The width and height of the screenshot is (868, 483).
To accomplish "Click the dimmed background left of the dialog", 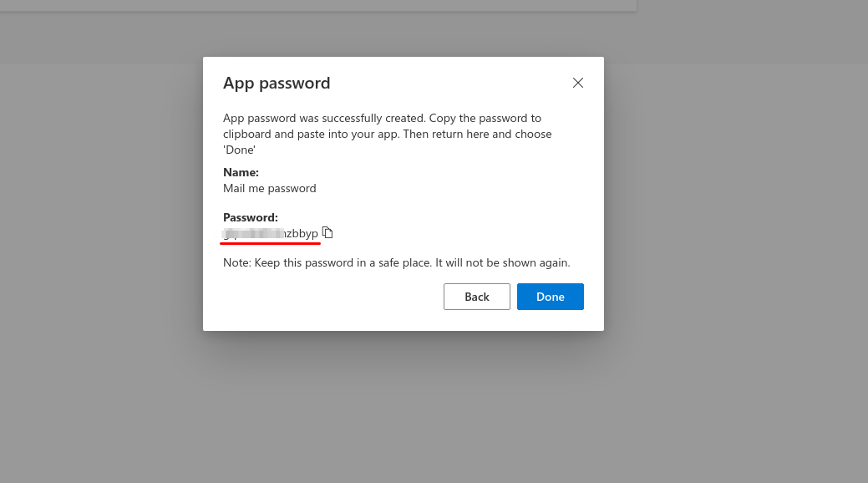I will [100, 251].
